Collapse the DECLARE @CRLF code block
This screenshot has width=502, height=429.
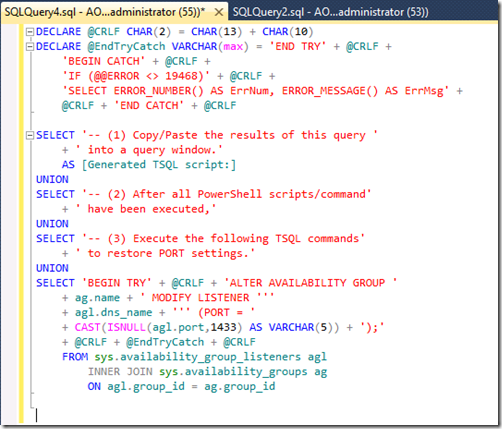tap(30, 32)
